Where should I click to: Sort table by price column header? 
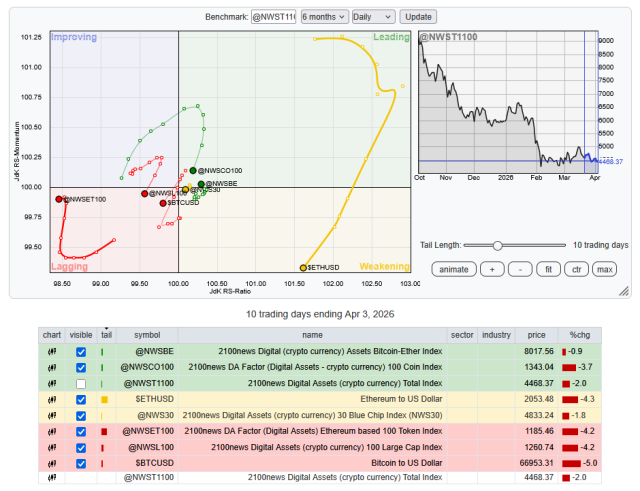[538, 335]
